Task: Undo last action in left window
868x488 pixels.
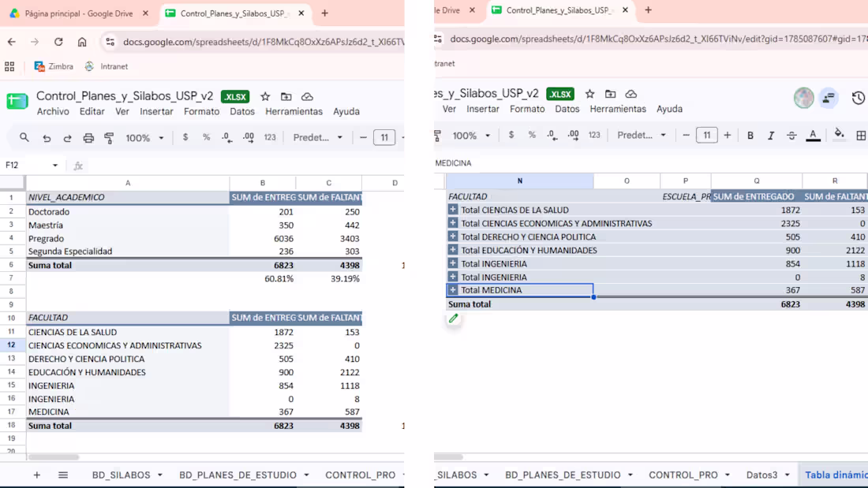Action: point(47,138)
